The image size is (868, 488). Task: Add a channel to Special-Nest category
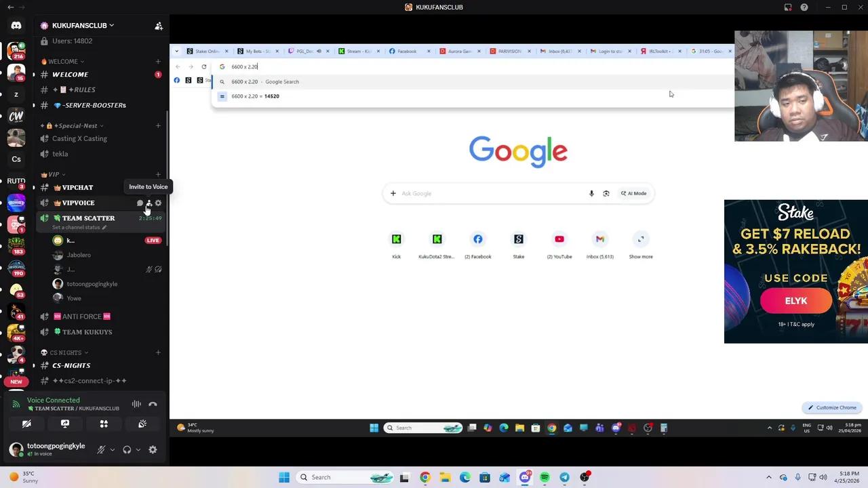158,125
